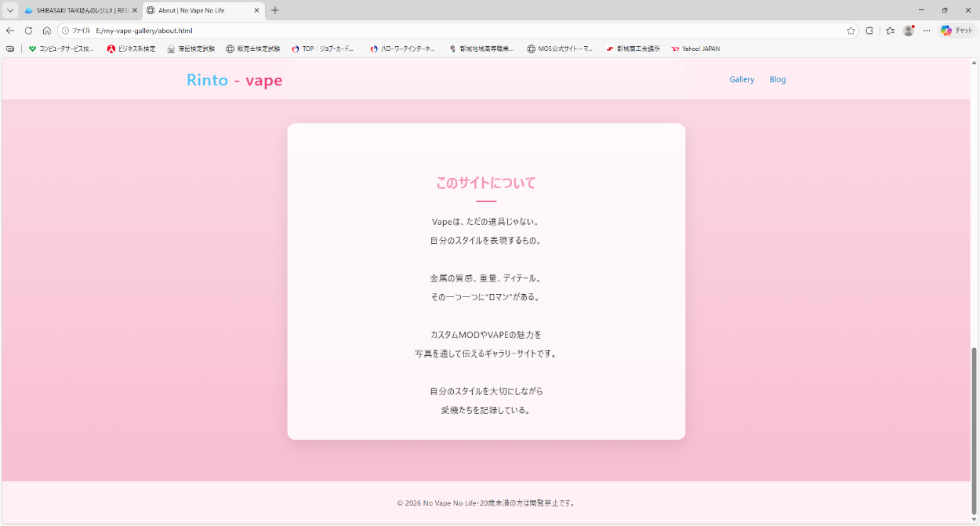Open the Yahoo! JAPAN bookmark
Screen dimensions: 980x526
(695, 49)
